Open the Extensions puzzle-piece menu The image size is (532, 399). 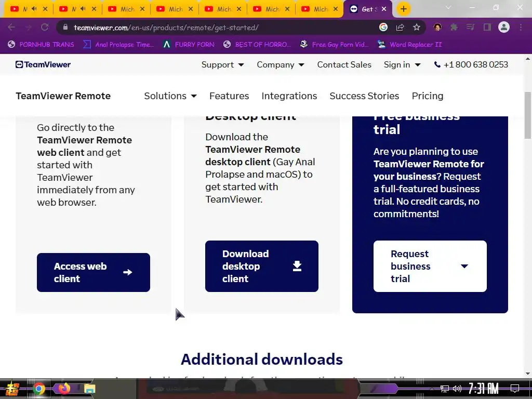(454, 28)
